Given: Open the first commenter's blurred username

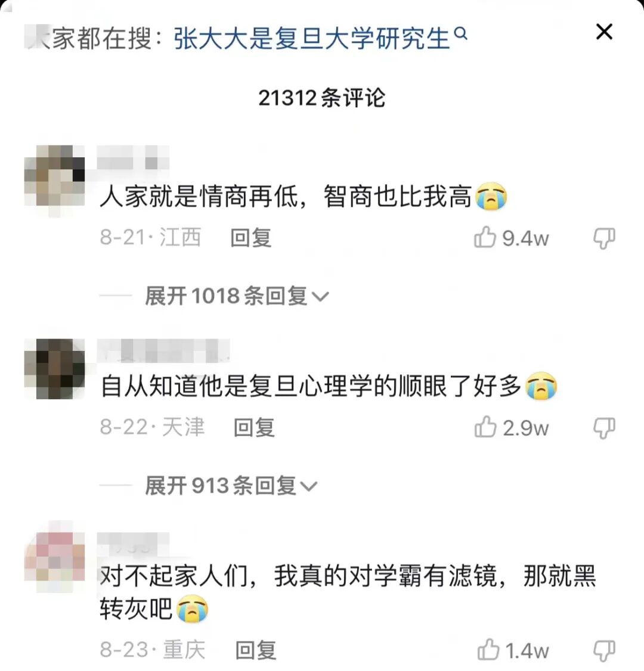Looking at the screenshot, I should point(133,158).
